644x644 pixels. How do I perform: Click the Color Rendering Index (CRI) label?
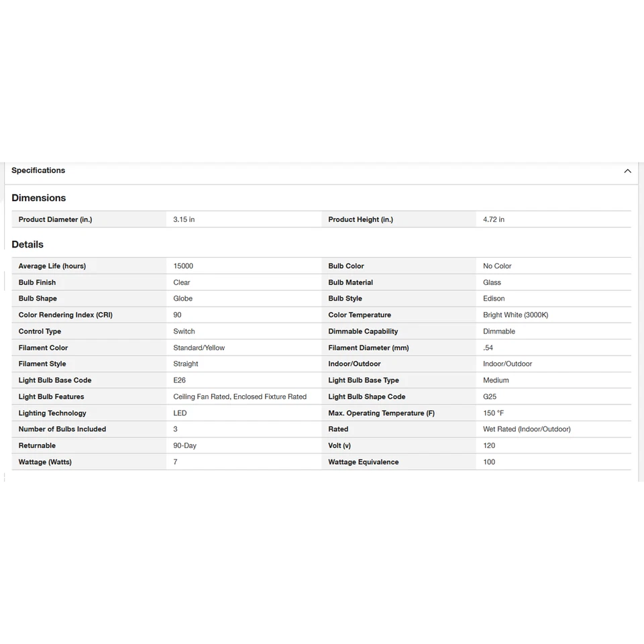click(66, 315)
